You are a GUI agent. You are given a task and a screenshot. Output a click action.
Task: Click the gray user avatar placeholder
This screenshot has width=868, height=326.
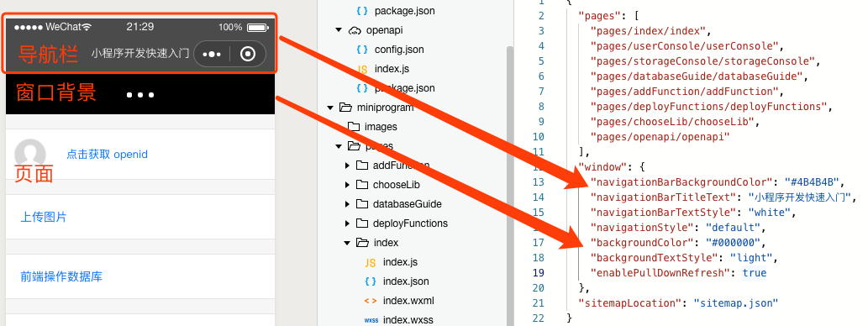(30, 155)
